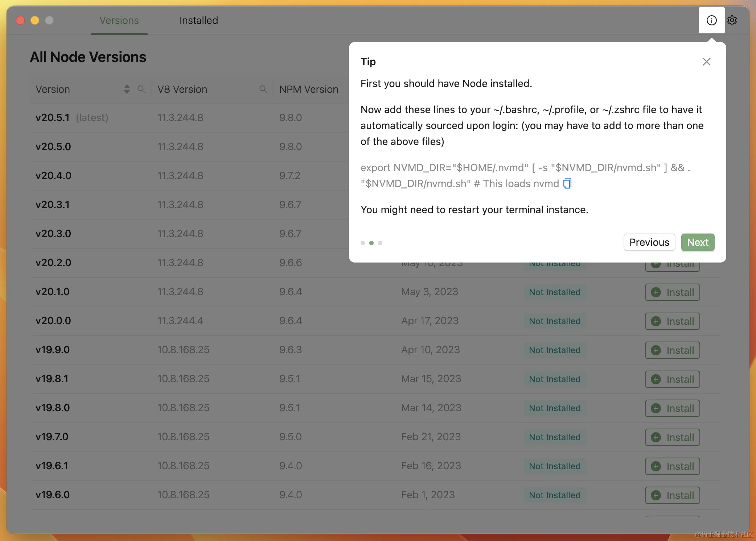The image size is (756, 541).
Task: Select the Versions tab
Action: point(119,20)
